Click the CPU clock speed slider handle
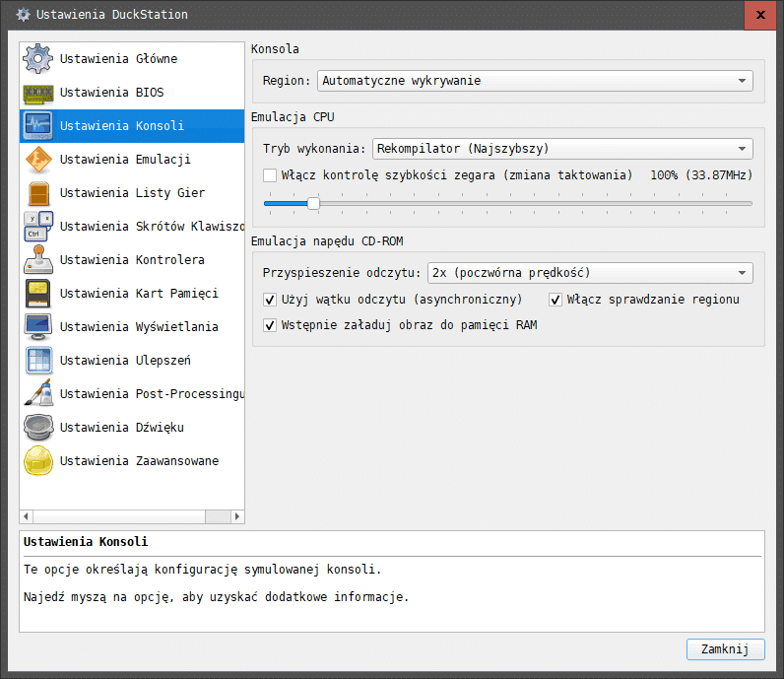784x679 pixels. tap(313, 204)
